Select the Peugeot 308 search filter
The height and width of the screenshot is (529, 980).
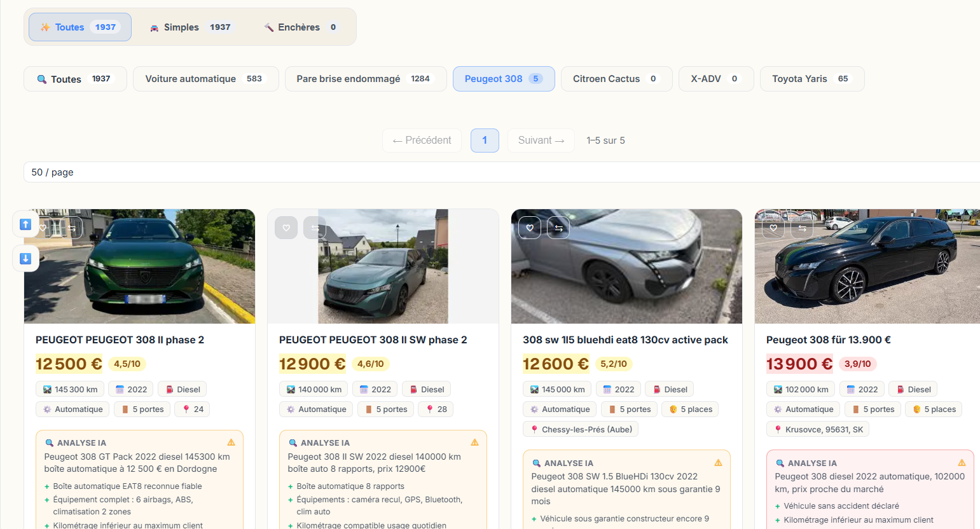coord(504,79)
